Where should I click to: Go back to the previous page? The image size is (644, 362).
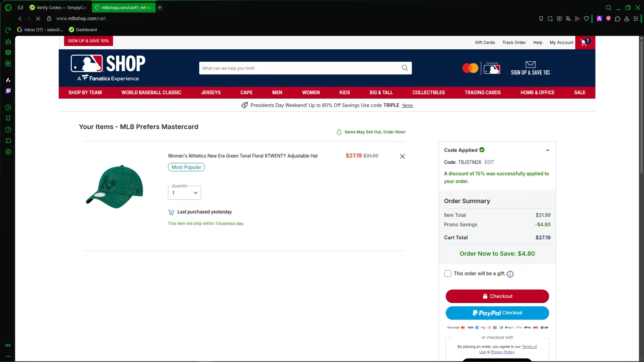point(20,18)
